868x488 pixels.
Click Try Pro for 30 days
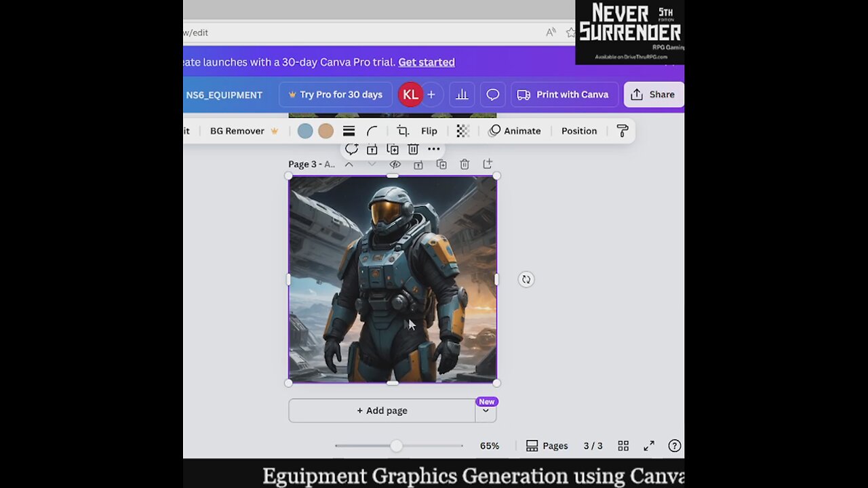click(x=335, y=95)
